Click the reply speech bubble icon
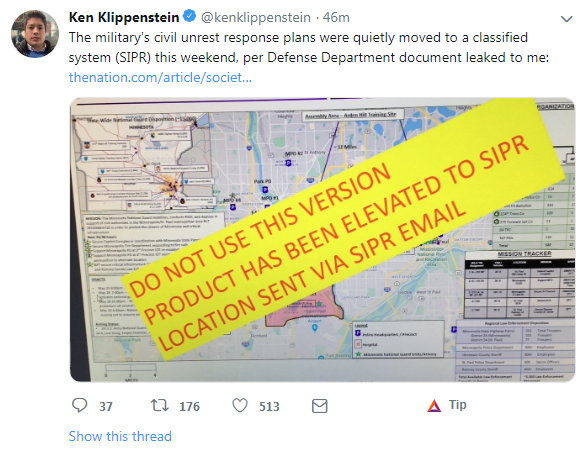584x450 pixels. pos(79,405)
